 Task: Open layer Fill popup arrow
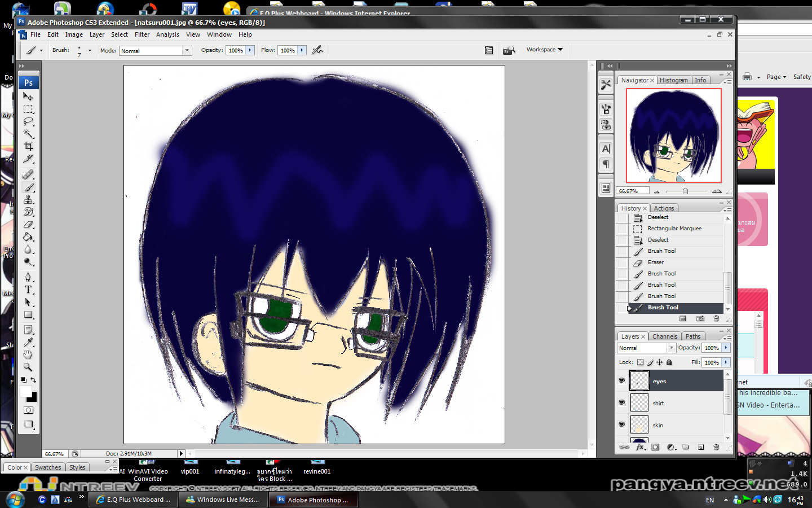[x=726, y=362]
